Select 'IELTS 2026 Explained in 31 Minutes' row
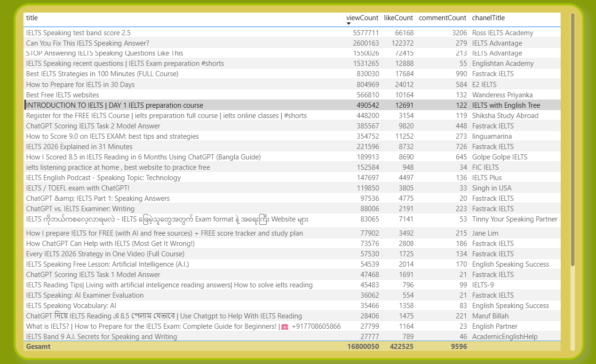This screenshot has width=596, height=364. [x=79, y=147]
